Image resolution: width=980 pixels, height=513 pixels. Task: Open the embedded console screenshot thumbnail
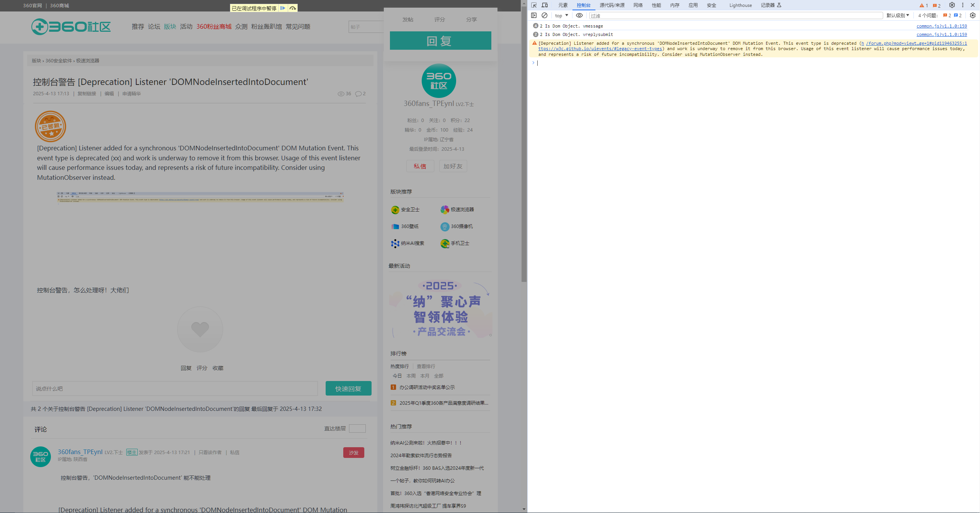[200, 197]
